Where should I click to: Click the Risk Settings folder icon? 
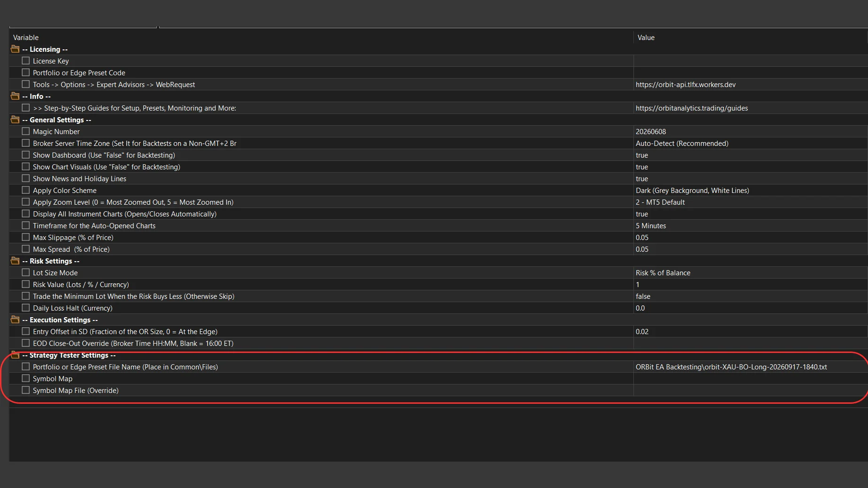tap(15, 261)
